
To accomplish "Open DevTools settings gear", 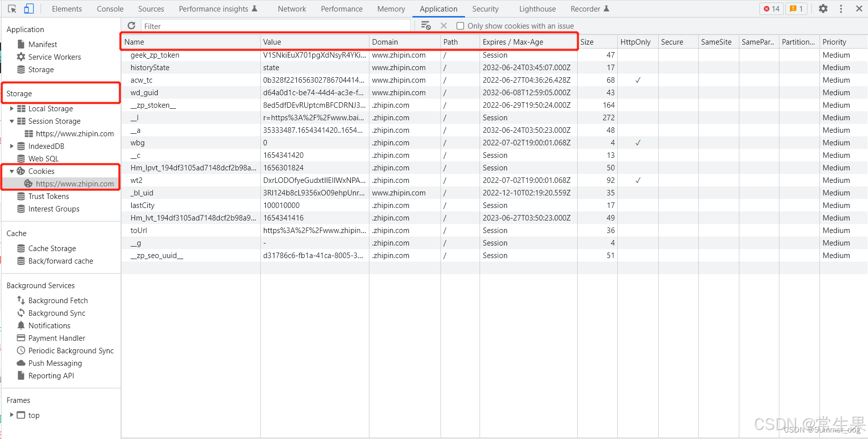I will click(x=823, y=9).
